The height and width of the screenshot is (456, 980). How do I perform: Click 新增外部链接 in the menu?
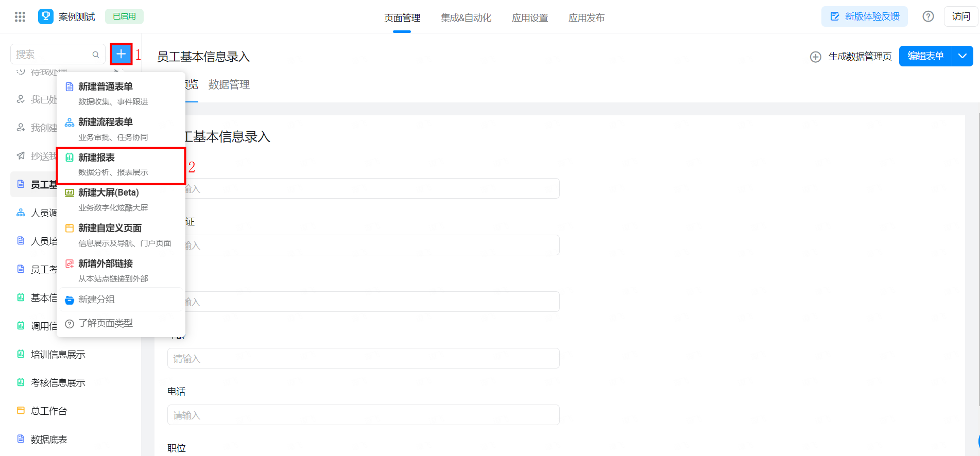point(106,264)
